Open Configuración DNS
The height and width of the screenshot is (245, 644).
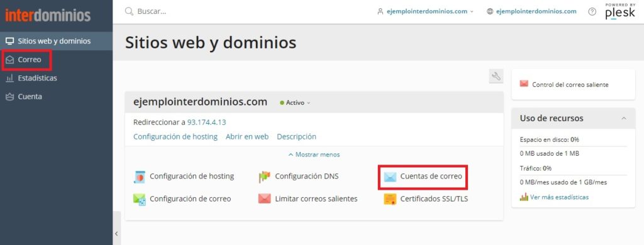pyautogui.click(x=307, y=177)
